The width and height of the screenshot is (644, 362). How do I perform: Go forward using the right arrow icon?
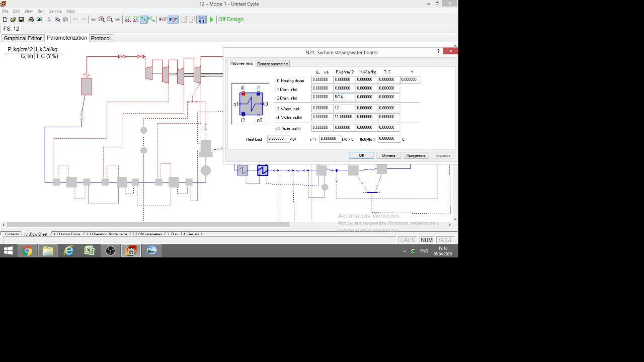click(118, 20)
